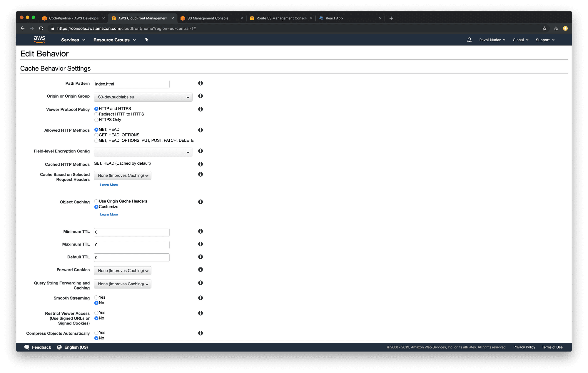Click info icon for Allowed HTTP Methods
This screenshot has height=373, width=588.
201,130
